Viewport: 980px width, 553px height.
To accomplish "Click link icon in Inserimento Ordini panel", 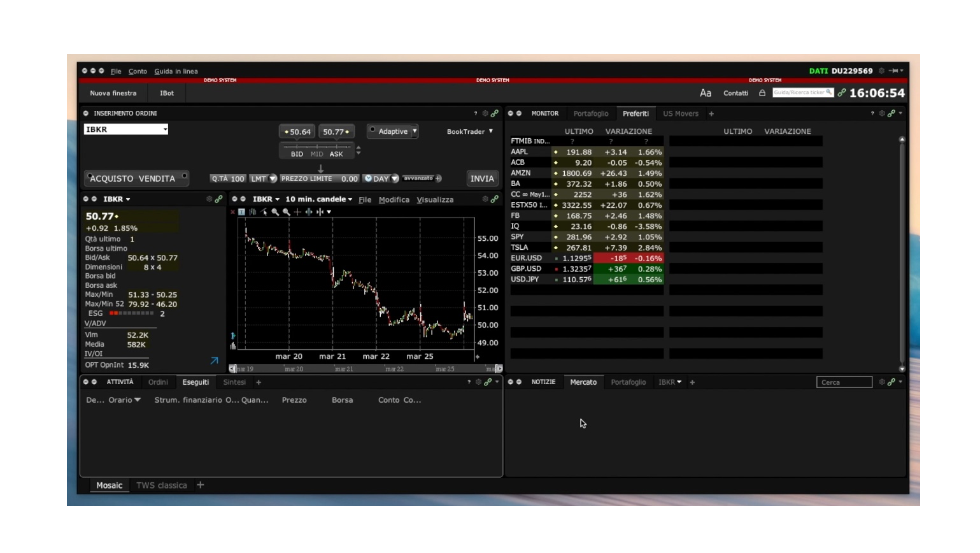I will (495, 113).
